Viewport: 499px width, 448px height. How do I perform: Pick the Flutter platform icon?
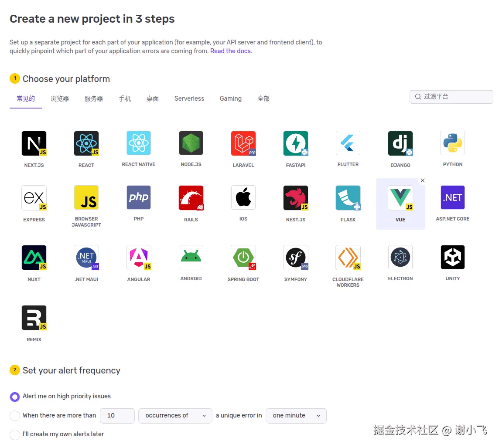pyautogui.click(x=348, y=143)
